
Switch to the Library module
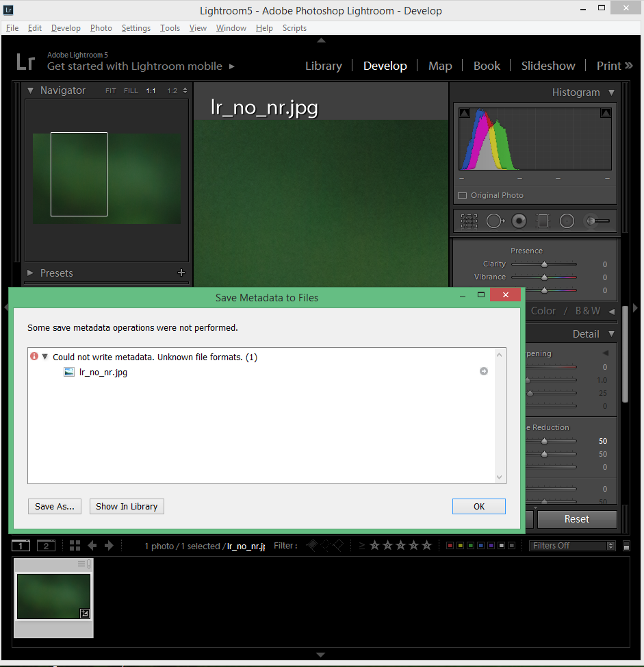point(324,66)
